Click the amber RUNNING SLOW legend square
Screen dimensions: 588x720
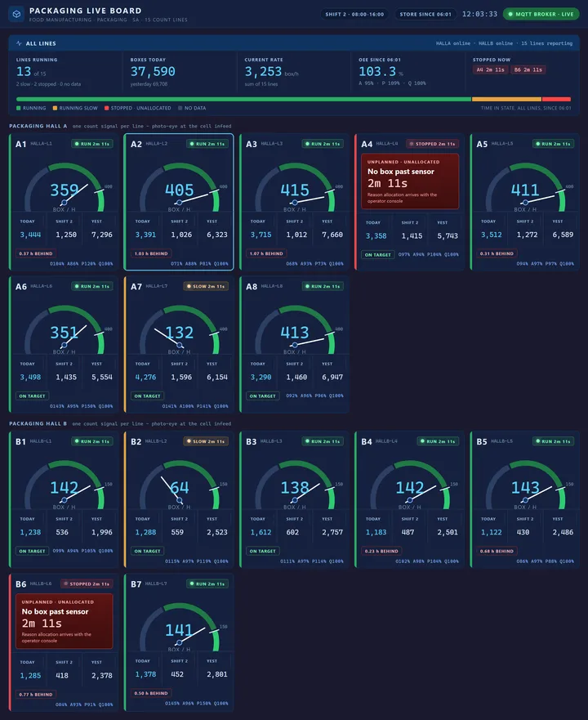(x=55, y=109)
